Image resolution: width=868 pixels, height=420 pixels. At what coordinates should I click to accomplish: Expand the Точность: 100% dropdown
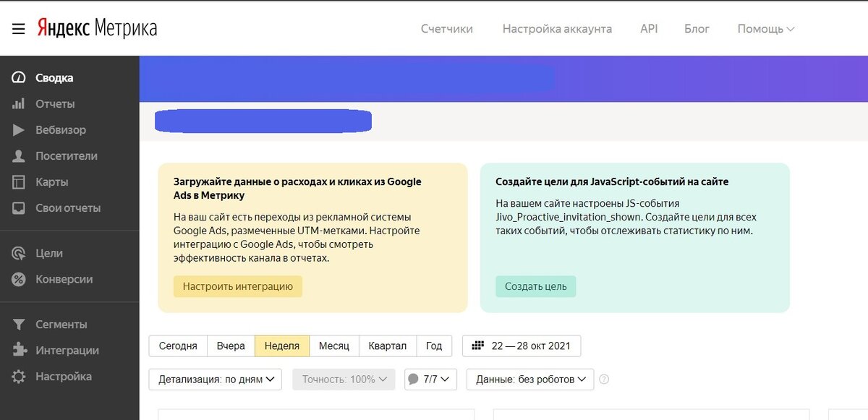(x=344, y=380)
